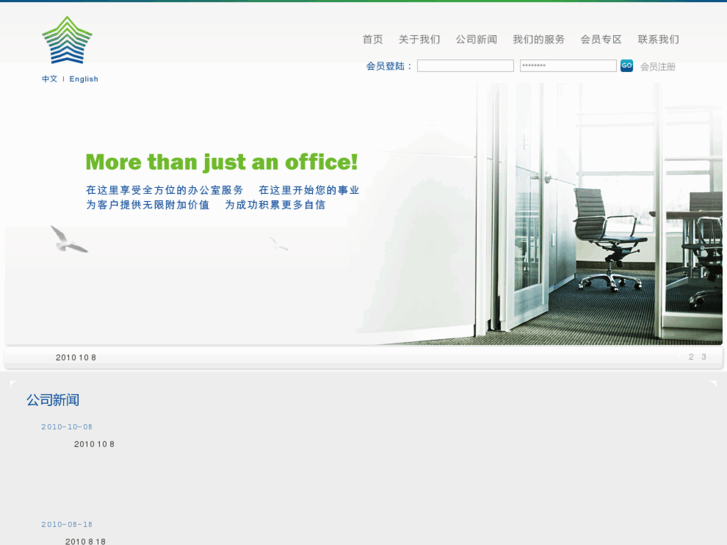Open the 关于我们 menu item

coord(420,39)
